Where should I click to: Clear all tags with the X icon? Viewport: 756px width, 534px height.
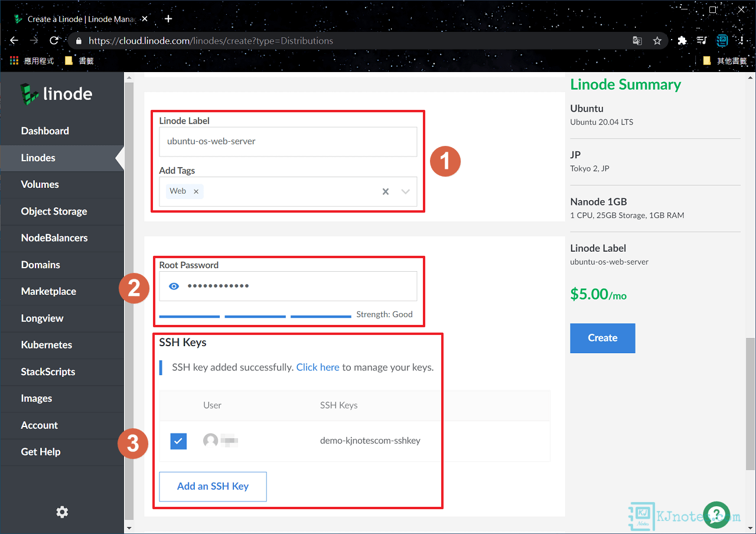[x=386, y=191]
